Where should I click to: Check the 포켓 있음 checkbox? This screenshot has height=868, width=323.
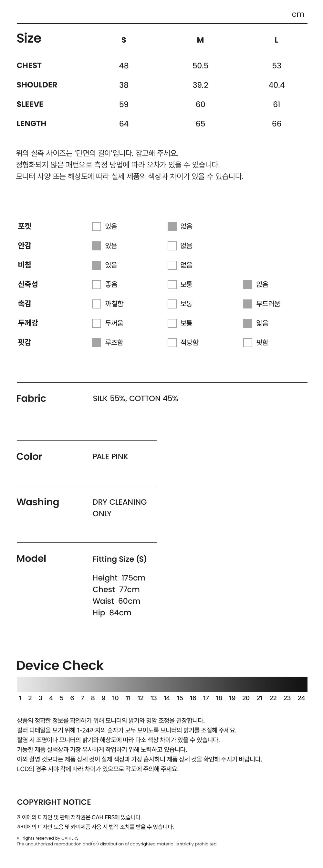pos(97,227)
